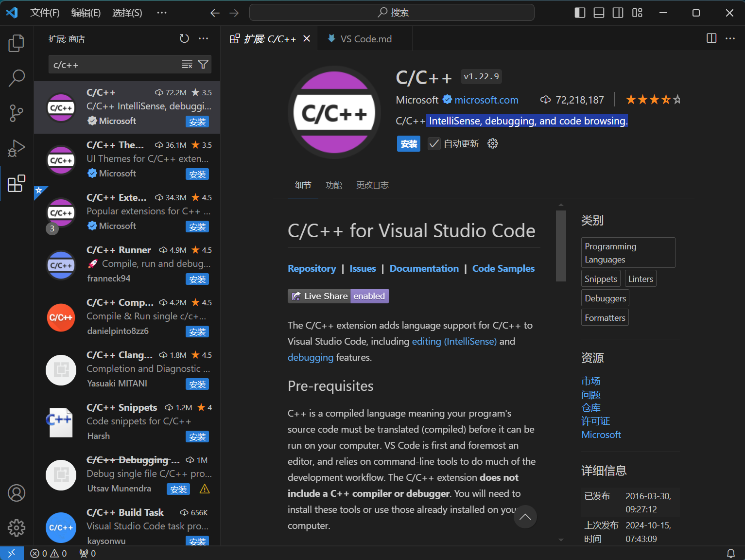Refresh the extensions marketplace list
The width and height of the screenshot is (745, 560).
(x=184, y=38)
